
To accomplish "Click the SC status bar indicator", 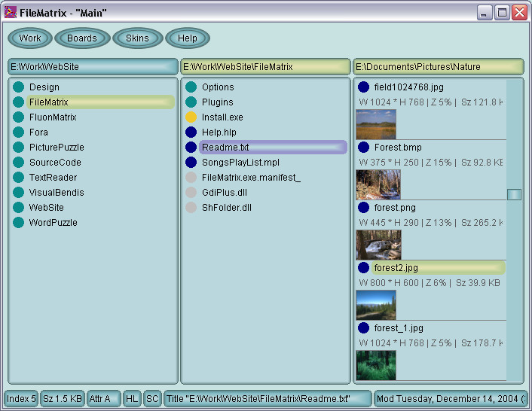I will click(151, 399).
